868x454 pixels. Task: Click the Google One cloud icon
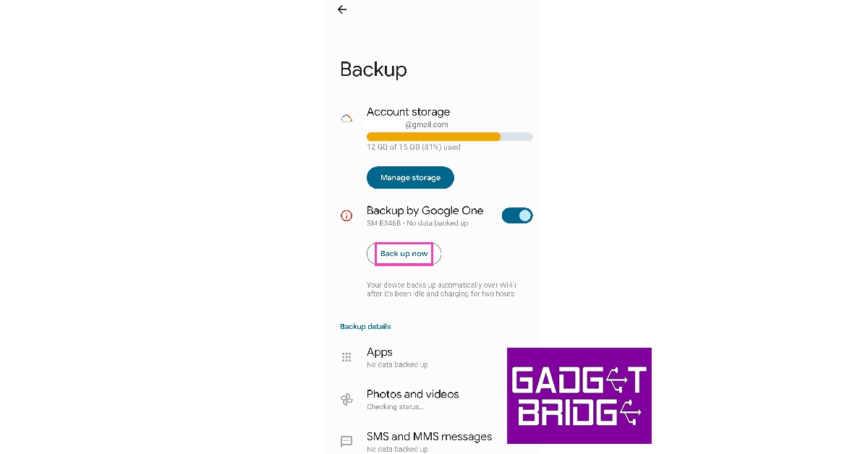[x=346, y=119]
